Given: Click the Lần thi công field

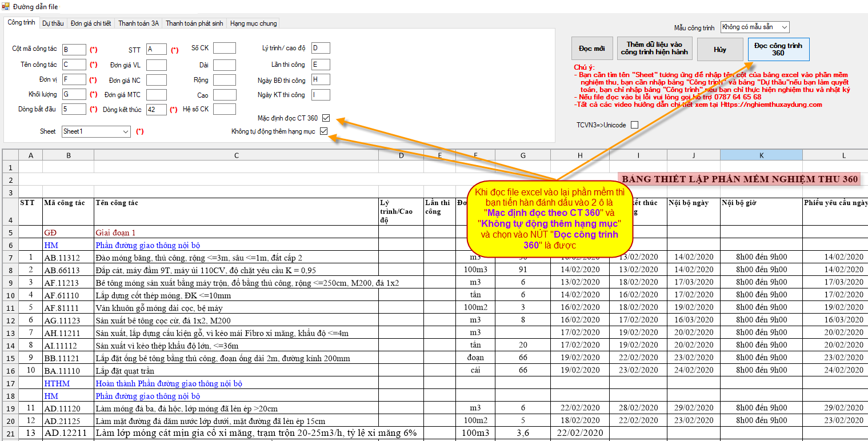Looking at the screenshot, I should point(321,65).
